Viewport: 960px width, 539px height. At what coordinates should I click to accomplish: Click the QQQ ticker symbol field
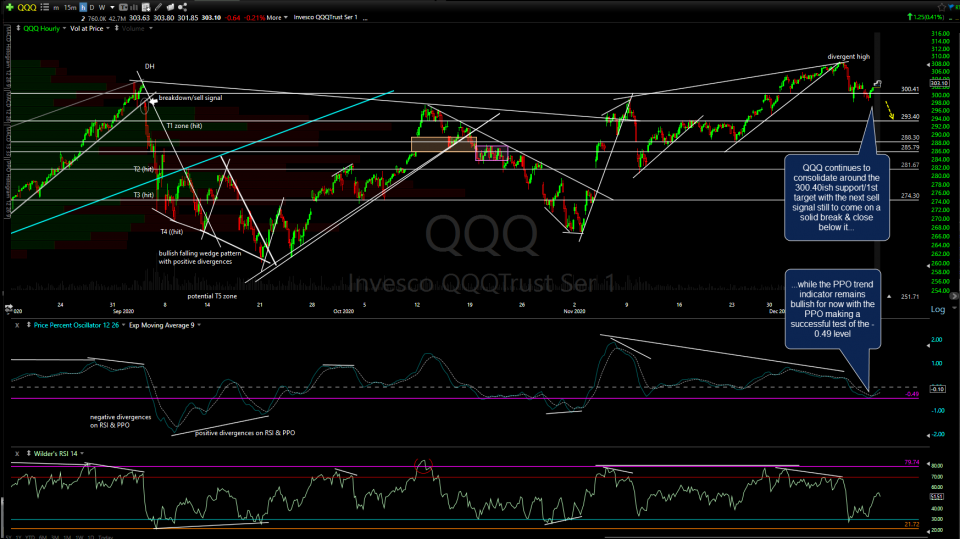tap(27, 7)
